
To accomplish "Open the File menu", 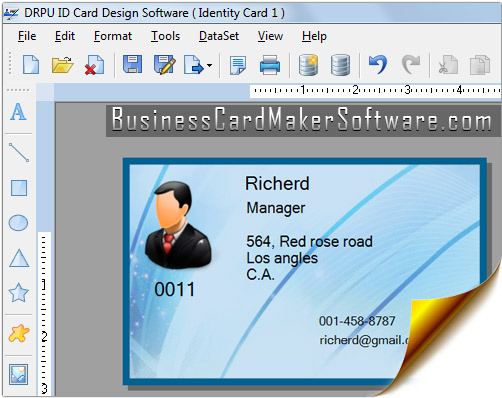I will tap(27, 36).
